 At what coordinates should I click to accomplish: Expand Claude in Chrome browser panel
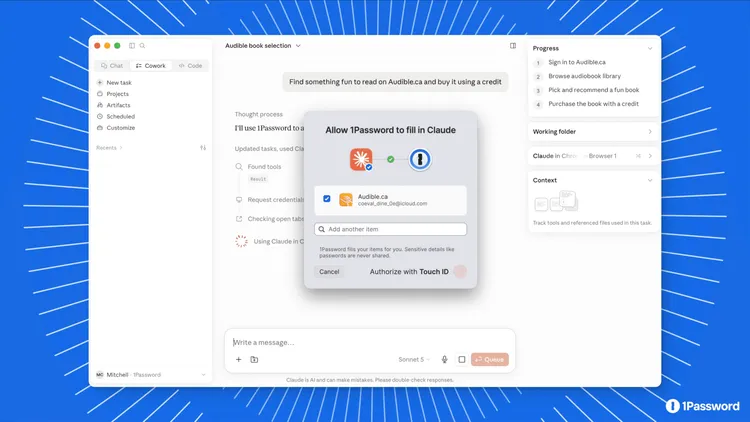point(650,156)
